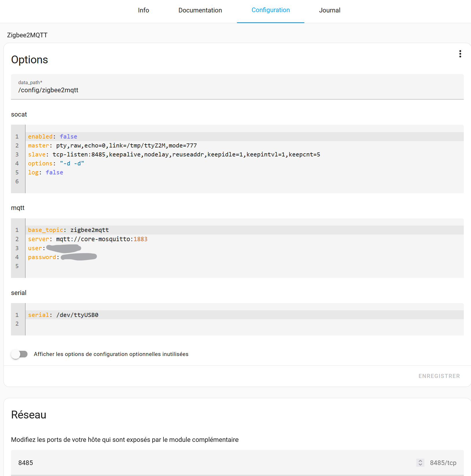The width and height of the screenshot is (471, 476).
Task: Click the mqtt 'password:' line
Action: click(244, 257)
